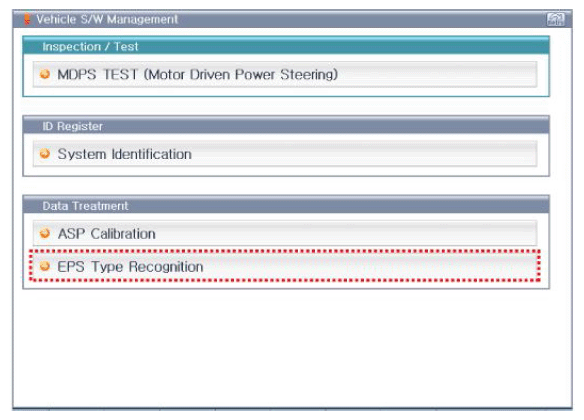Click the orange arrow icon beside System Identification
Screen dimensions: 584x420
45,153
